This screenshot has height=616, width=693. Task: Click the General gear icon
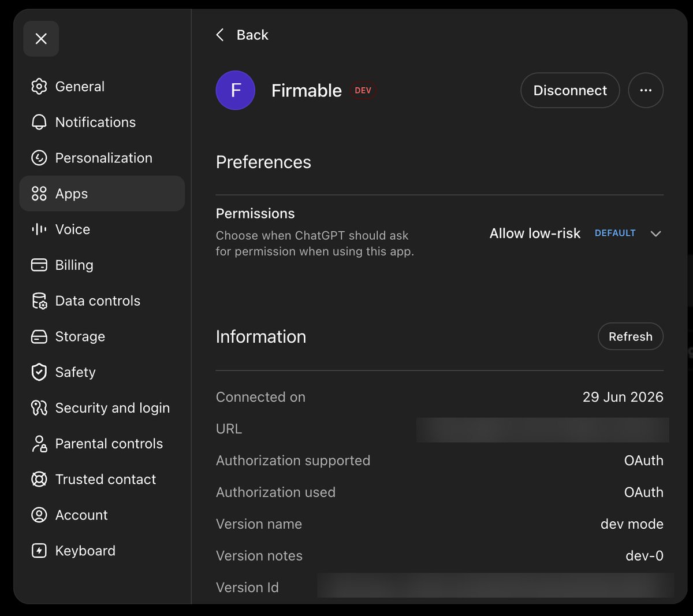click(x=39, y=87)
